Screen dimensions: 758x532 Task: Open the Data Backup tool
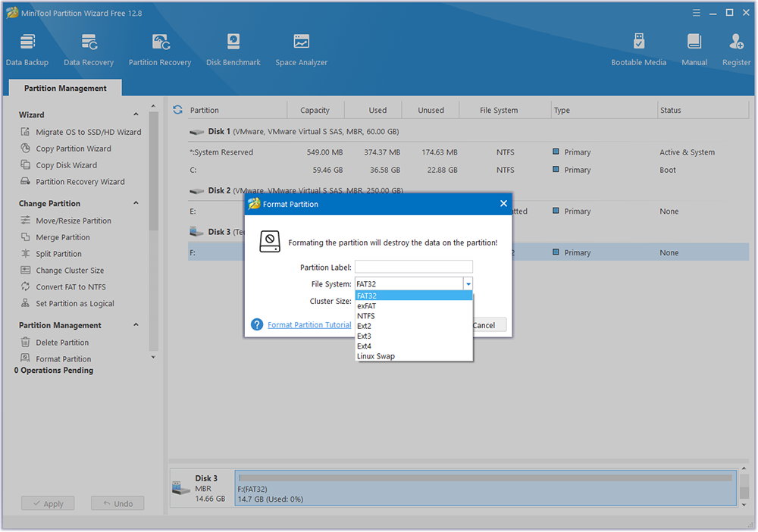pos(27,50)
